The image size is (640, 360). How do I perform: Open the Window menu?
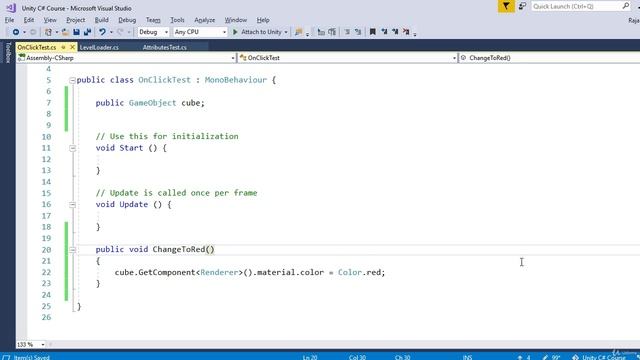(236, 20)
